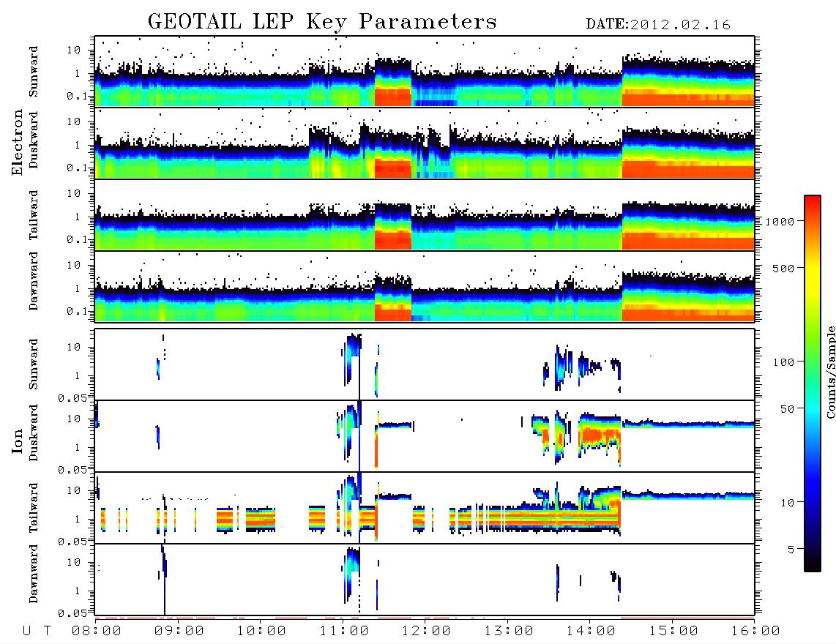The image size is (836, 644).
Task: Click the 13:00 time axis label
Action: (x=509, y=631)
